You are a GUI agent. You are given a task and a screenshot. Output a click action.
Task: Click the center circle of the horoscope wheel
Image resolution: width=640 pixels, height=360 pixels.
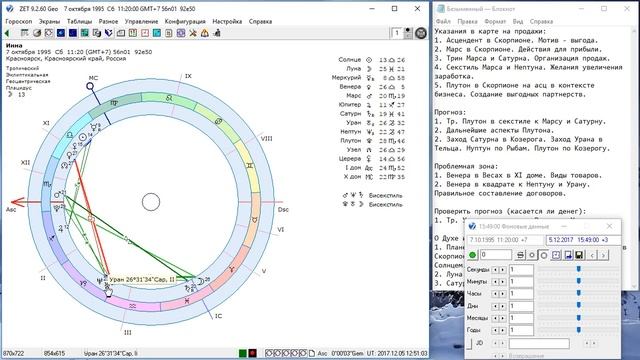[151, 202]
